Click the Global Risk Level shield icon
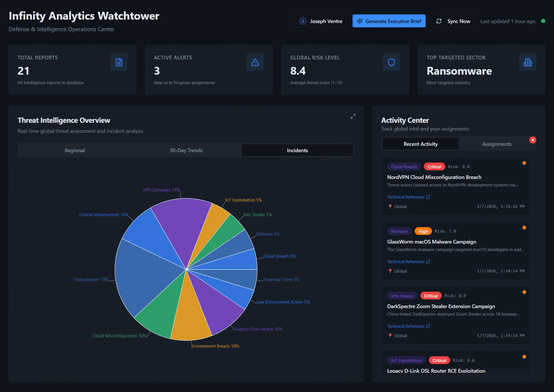554x392 pixels. click(x=391, y=62)
